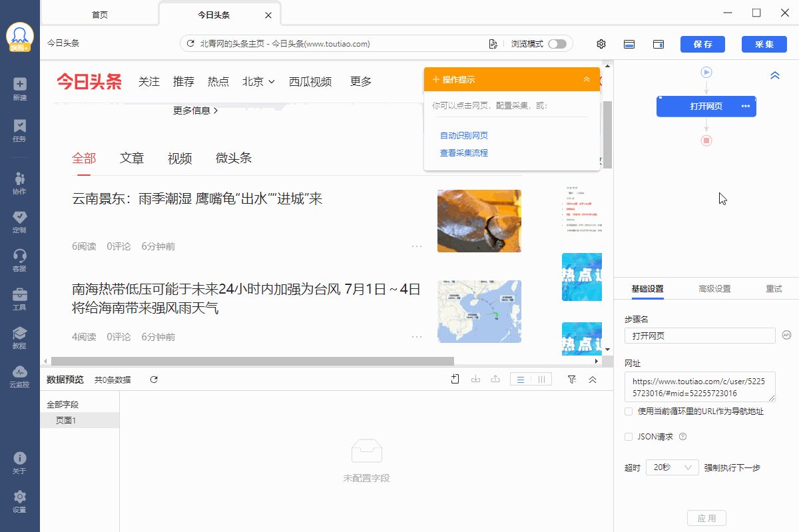Click the blue 保存 (Save) button

(x=702, y=44)
